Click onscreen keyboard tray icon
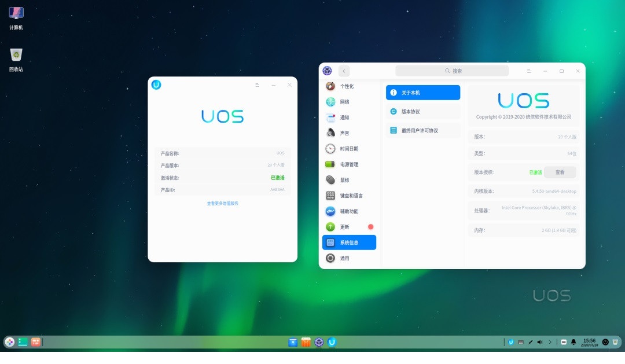Screen dimensions: 625x364 (521, 342)
